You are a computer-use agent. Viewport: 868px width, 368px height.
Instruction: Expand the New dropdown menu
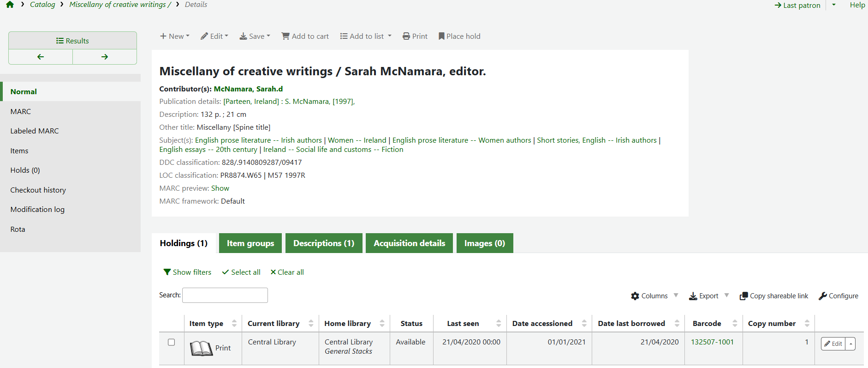(x=175, y=36)
